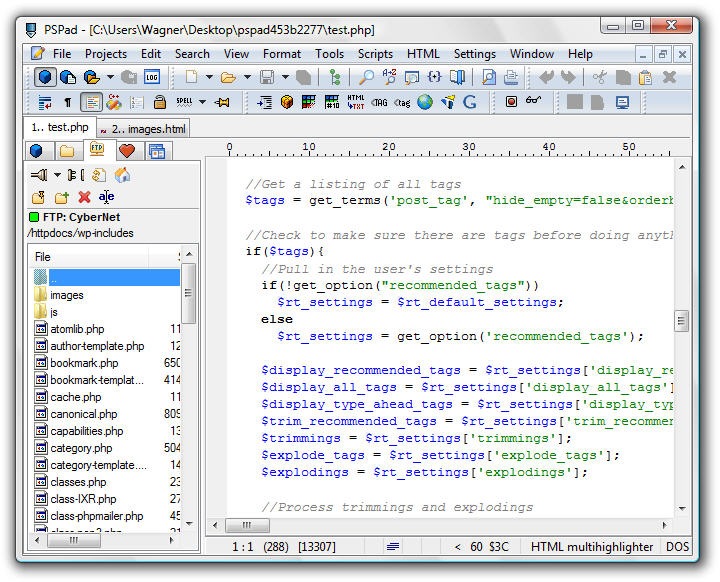Open print preview icon
The height and width of the screenshot is (582, 720).
tap(489, 77)
